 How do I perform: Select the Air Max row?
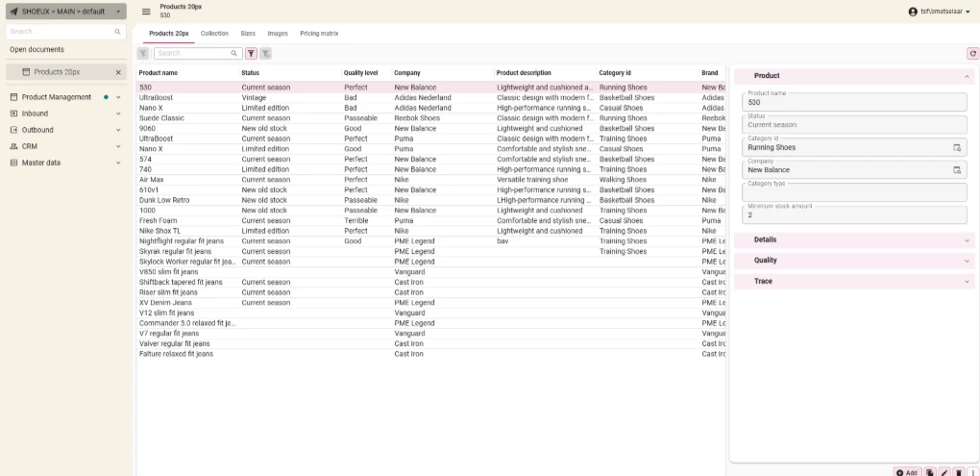(x=430, y=180)
